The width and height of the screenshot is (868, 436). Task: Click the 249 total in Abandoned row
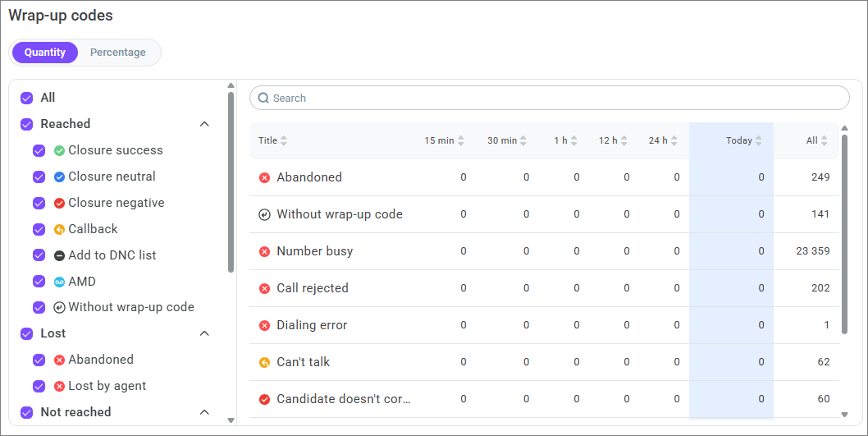(820, 177)
